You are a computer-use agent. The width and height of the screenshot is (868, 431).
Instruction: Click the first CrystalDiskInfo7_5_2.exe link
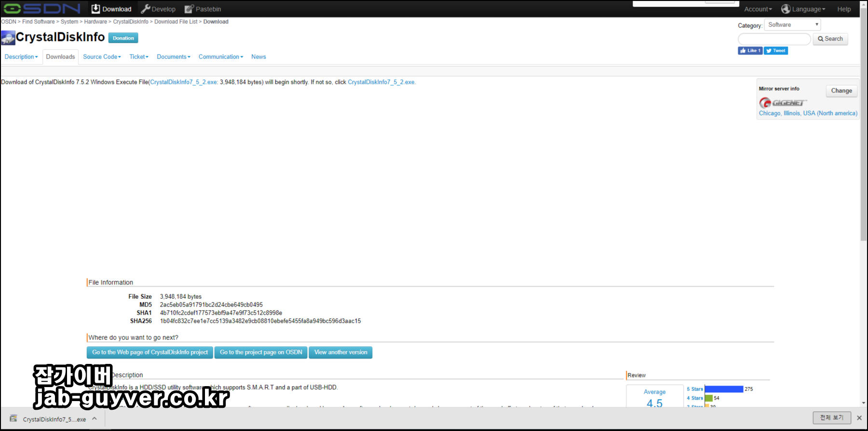click(184, 82)
